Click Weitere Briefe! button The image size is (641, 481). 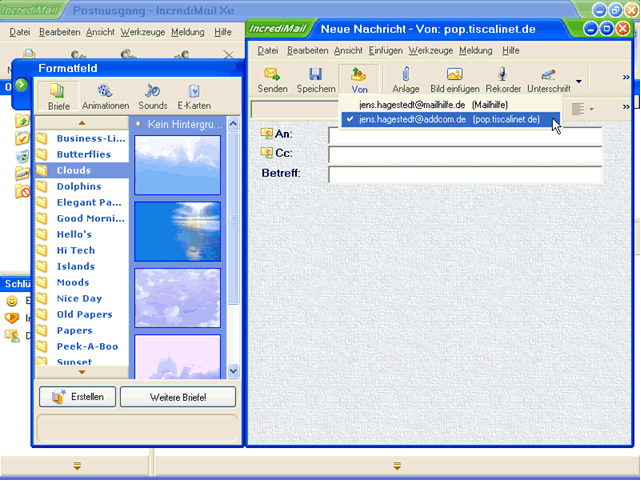coord(178,397)
